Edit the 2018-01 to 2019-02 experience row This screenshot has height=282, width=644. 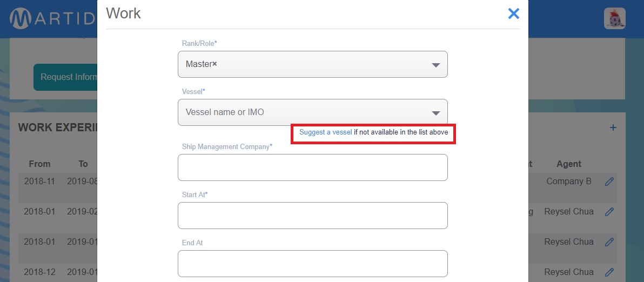click(609, 212)
